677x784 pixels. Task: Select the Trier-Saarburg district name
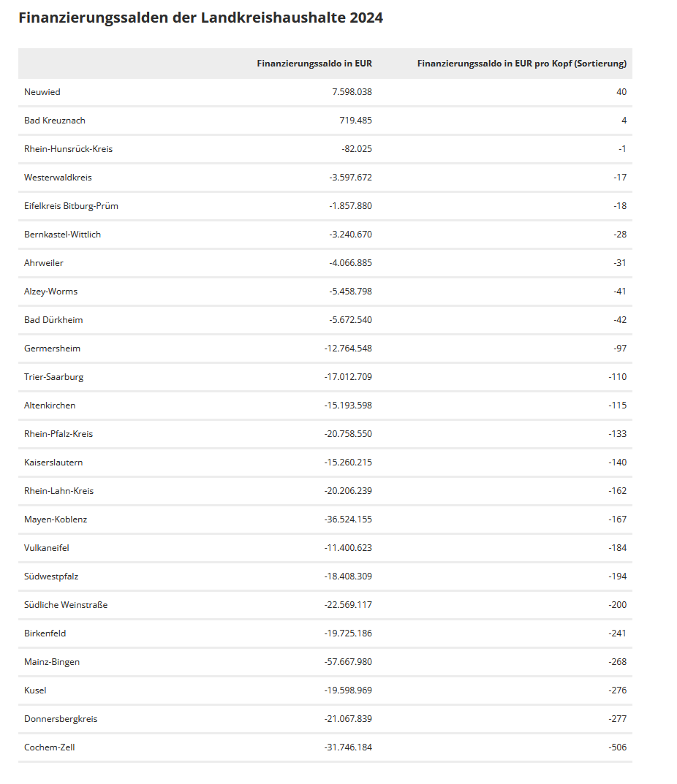pyautogui.click(x=54, y=377)
